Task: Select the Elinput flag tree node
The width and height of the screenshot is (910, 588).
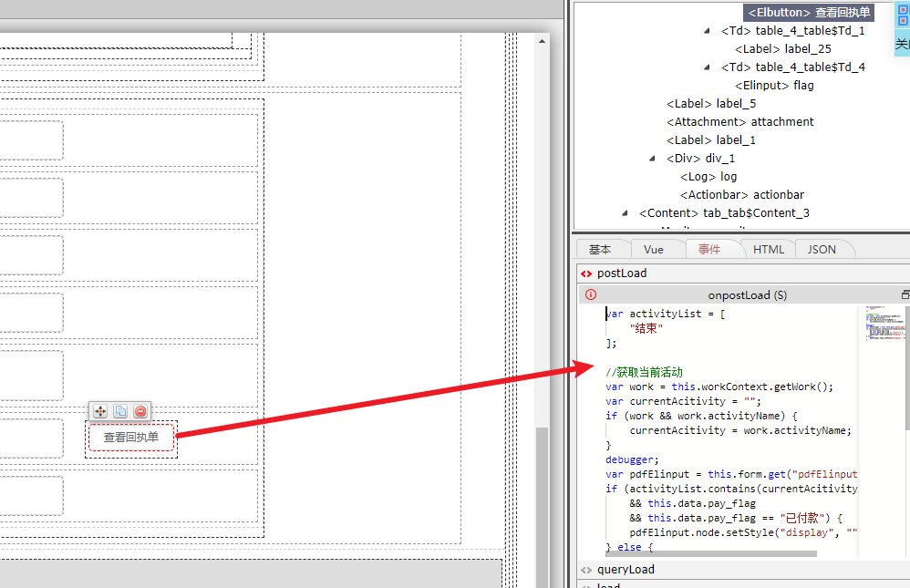Action: [774, 85]
